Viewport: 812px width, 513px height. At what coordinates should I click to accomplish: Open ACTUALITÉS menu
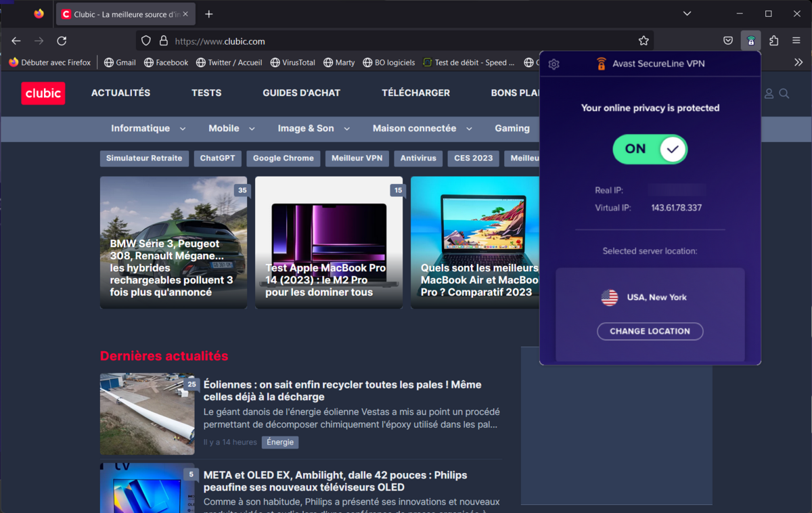pyautogui.click(x=120, y=93)
